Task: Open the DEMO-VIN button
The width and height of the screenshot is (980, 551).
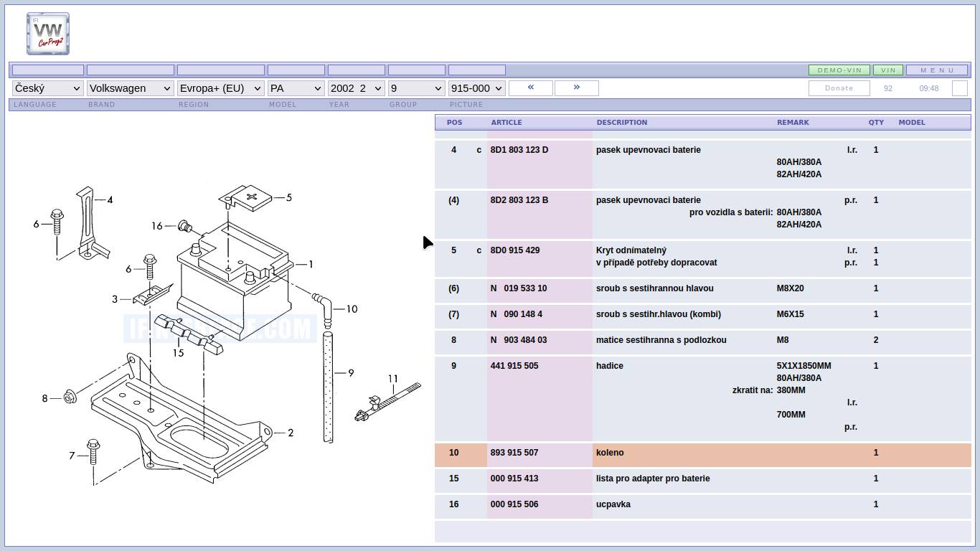Action: pos(839,70)
